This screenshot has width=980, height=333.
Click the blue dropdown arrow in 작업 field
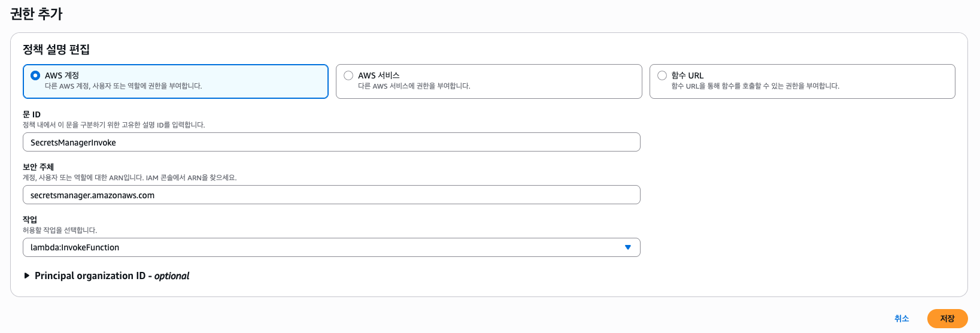click(627, 247)
